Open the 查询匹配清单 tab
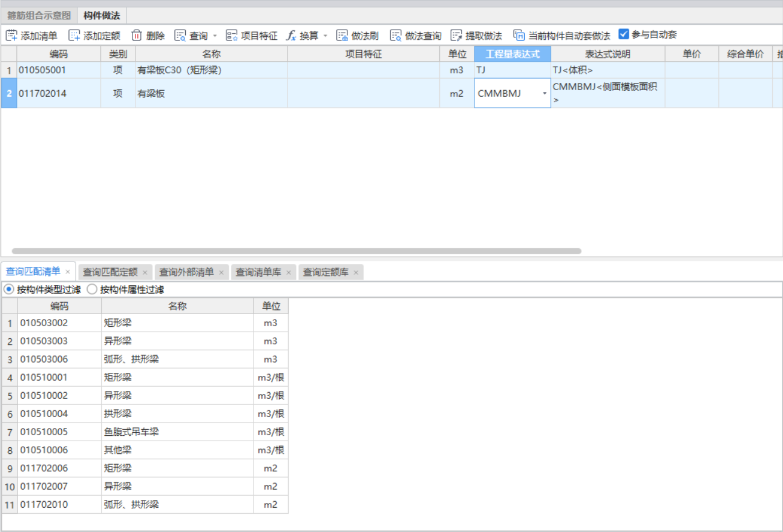 coord(33,271)
